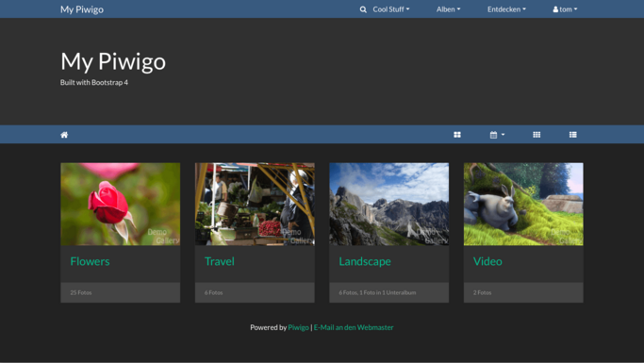Open the tom user menu
This screenshot has width=644, height=363.
[x=565, y=9]
